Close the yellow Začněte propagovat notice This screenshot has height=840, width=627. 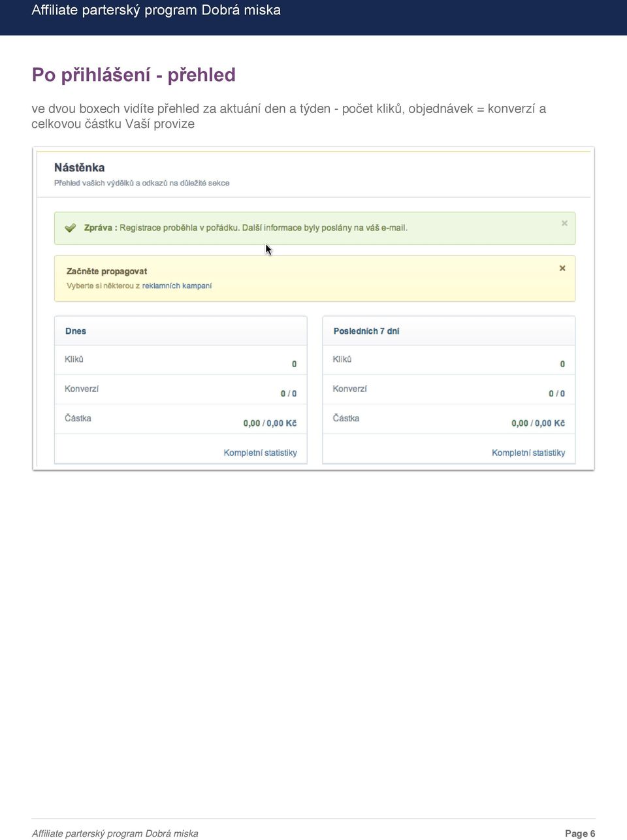pyautogui.click(x=562, y=268)
